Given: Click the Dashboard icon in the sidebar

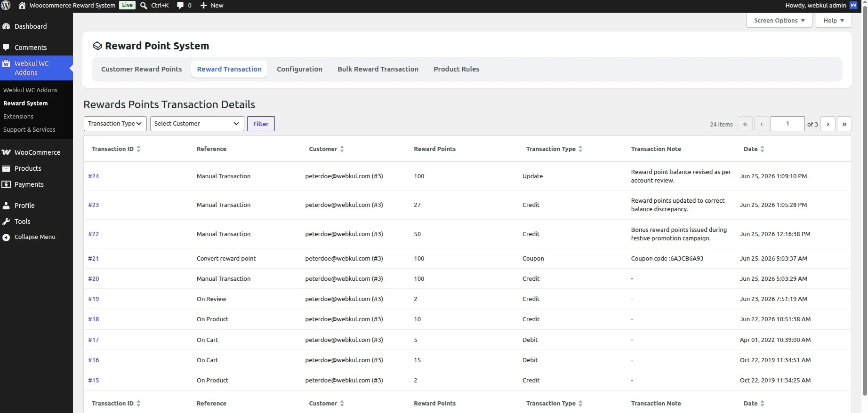Looking at the screenshot, I should coord(6,26).
